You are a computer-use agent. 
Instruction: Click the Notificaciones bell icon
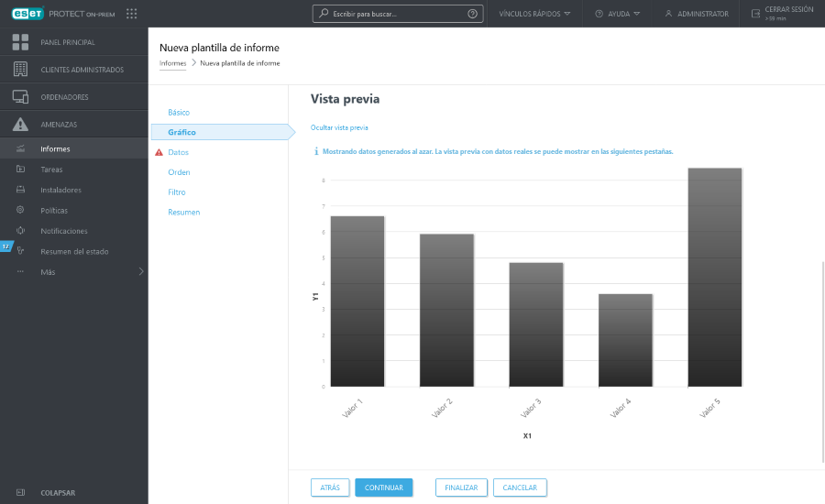click(x=20, y=230)
